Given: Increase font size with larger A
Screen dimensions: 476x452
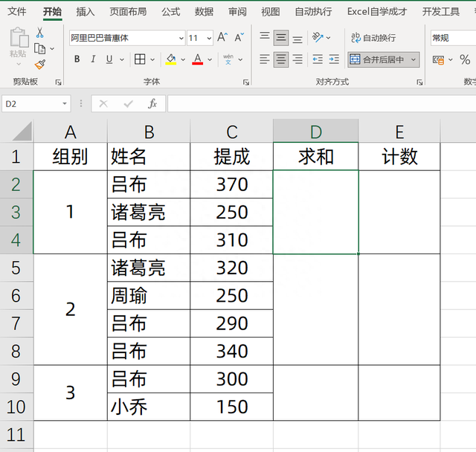Looking at the screenshot, I should click(x=222, y=38).
